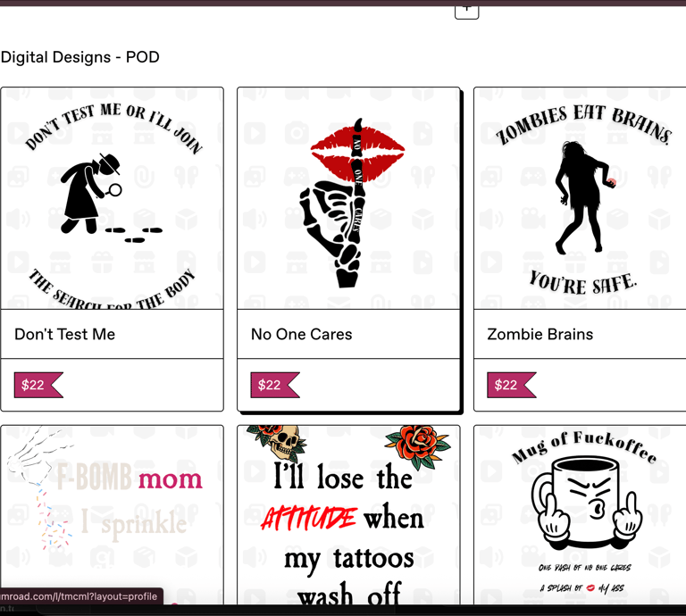The width and height of the screenshot is (686, 616).
Task: Click the $22 price tag under Don't Test Me
Action: coord(38,385)
